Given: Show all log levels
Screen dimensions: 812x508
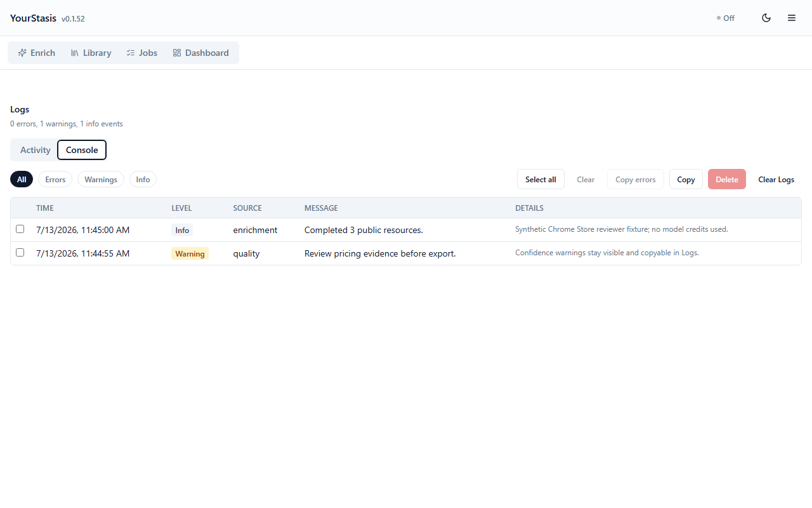Looking at the screenshot, I should pyautogui.click(x=22, y=180).
